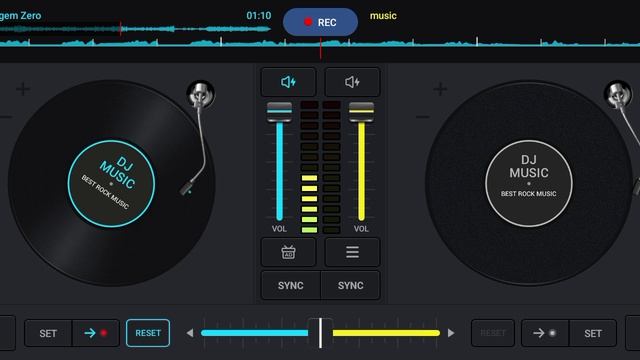Click the left blue VOL slider handle
Screen dimensions: 640x360
point(279,111)
